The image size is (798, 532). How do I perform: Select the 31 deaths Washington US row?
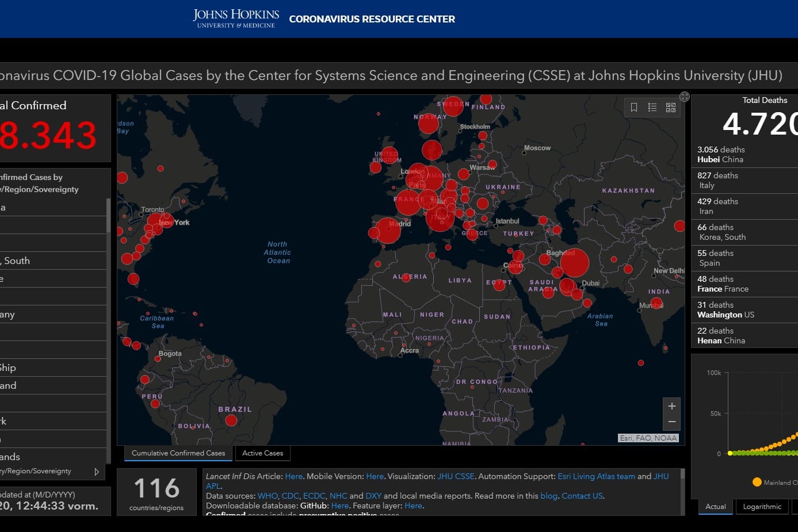(744, 310)
